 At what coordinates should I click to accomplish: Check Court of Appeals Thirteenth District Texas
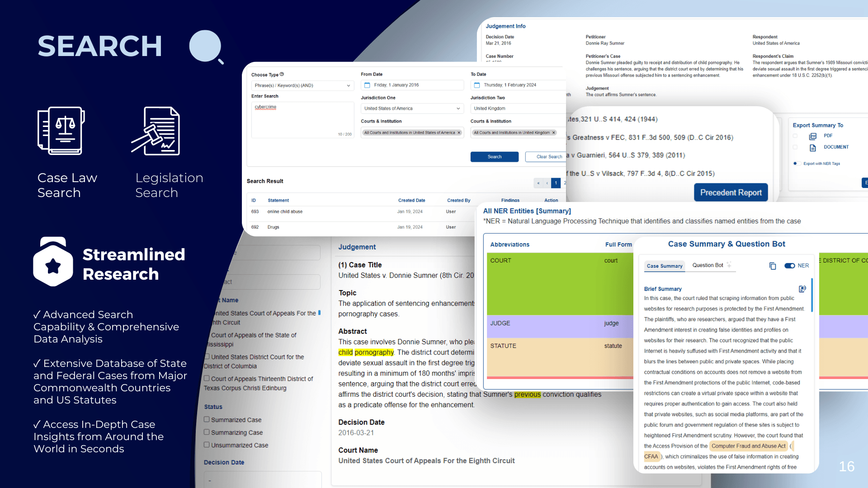[x=207, y=378]
